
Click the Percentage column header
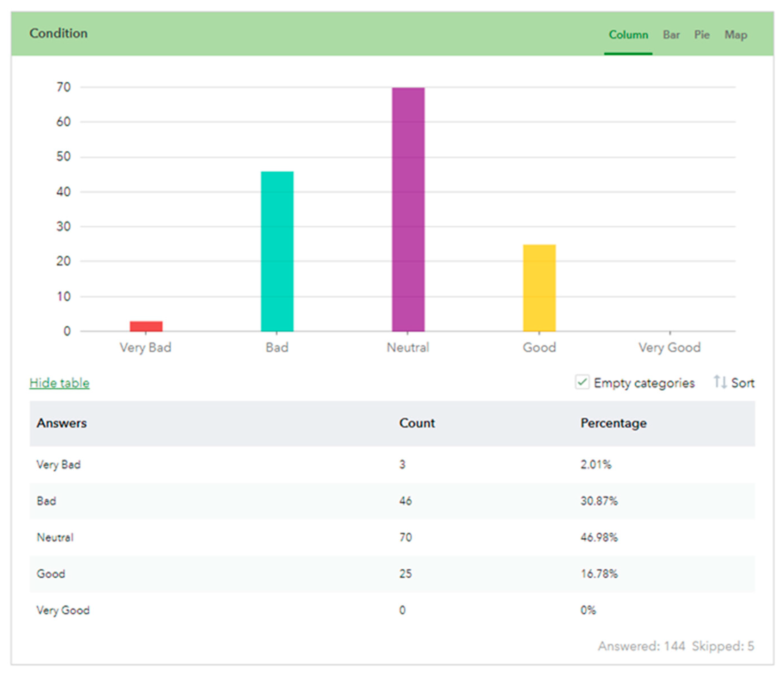click(613, 423)
